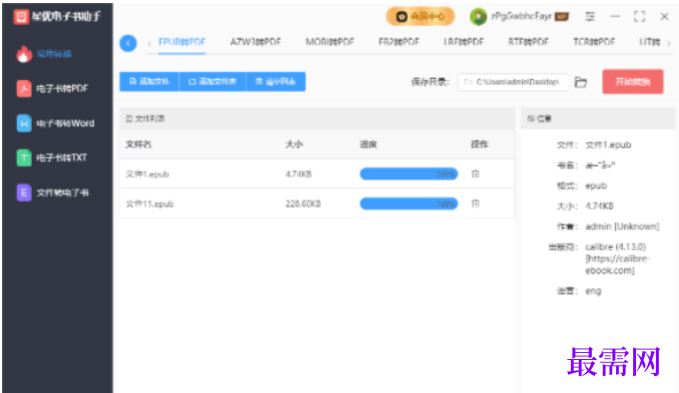This screenshot has width=679, height=393.
Task: Open the hamburger menu icon in title bar
Action: click(x=590, y=16)
